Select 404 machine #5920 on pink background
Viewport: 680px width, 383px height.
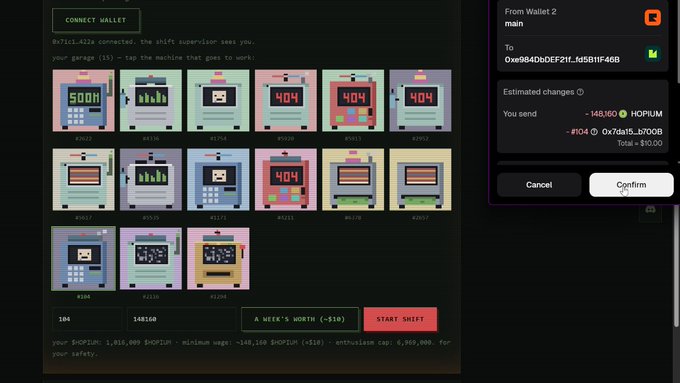point(286,101)
